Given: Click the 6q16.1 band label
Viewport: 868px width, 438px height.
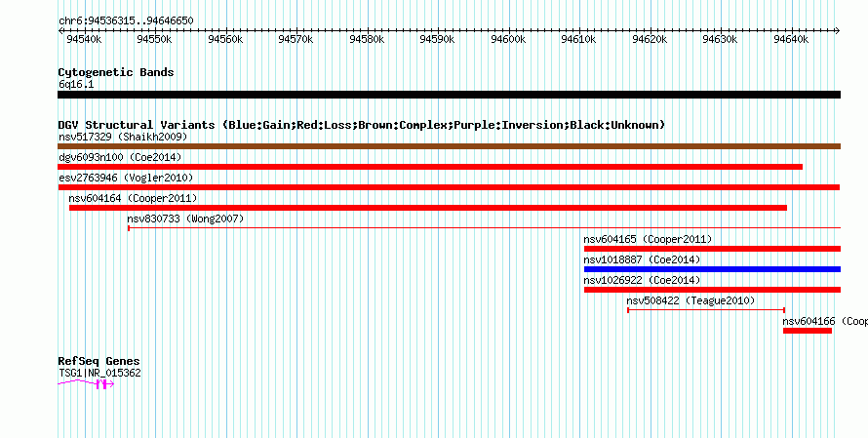Looking at the screenshot, I should pyautogui.click(x=76, y=85).
